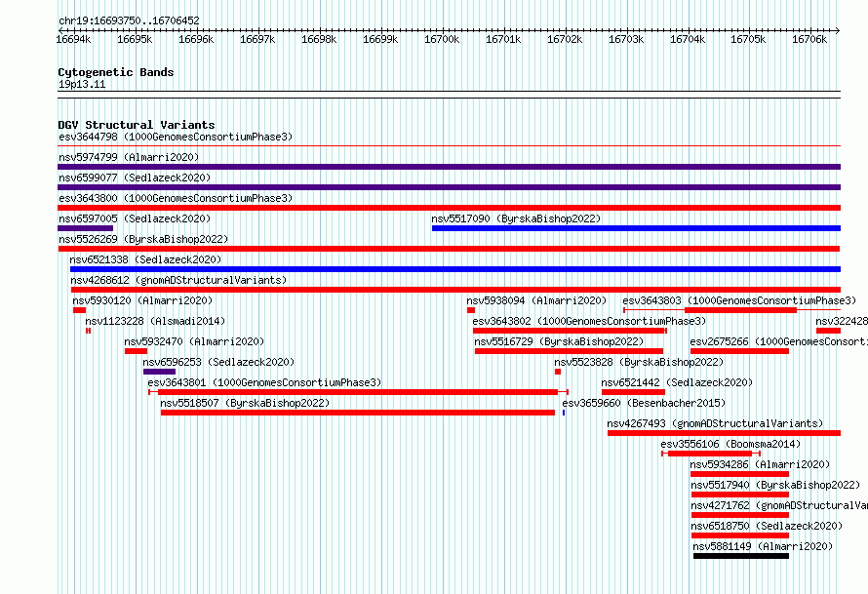Open the nsv4271762 gnomAD label

(779, 505)
